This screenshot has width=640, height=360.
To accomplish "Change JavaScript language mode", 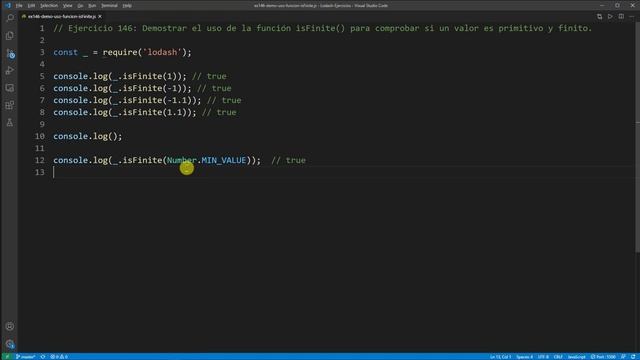I will pos(576,357).
